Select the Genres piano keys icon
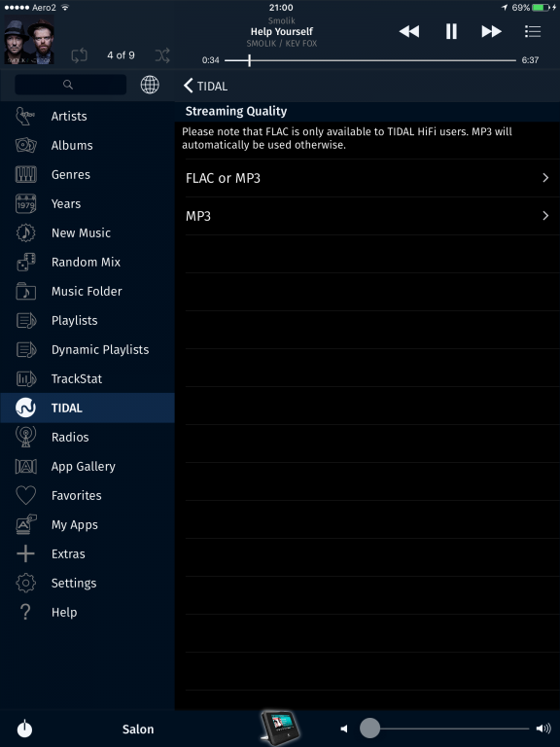This screenshot has height=747, width=560. [x=25, y=174]
